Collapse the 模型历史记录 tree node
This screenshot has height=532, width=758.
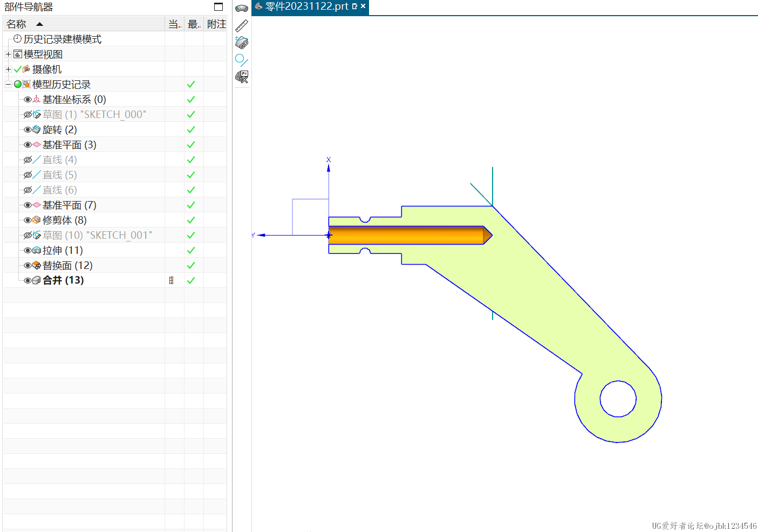point(8,84)
